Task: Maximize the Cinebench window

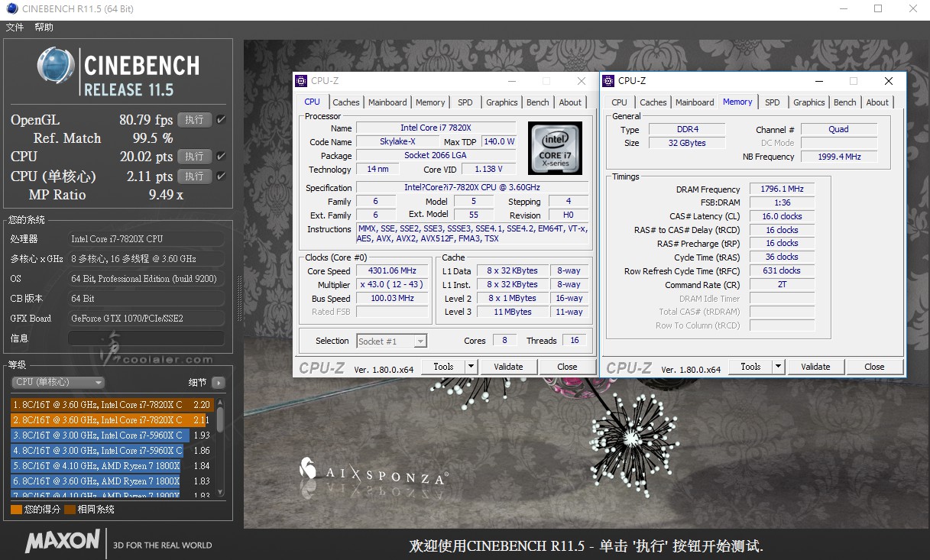Action: (878, 9)
